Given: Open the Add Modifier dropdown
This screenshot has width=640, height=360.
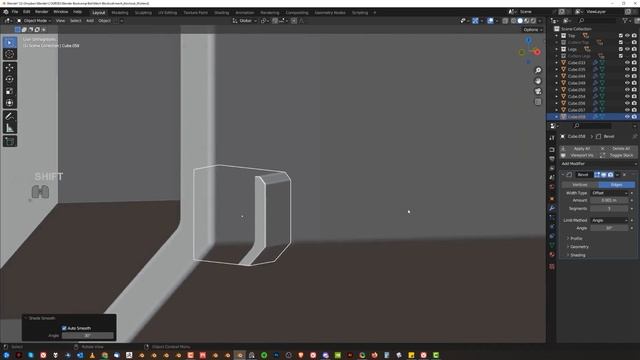Looking at the screenshot, I should point(598,164).
